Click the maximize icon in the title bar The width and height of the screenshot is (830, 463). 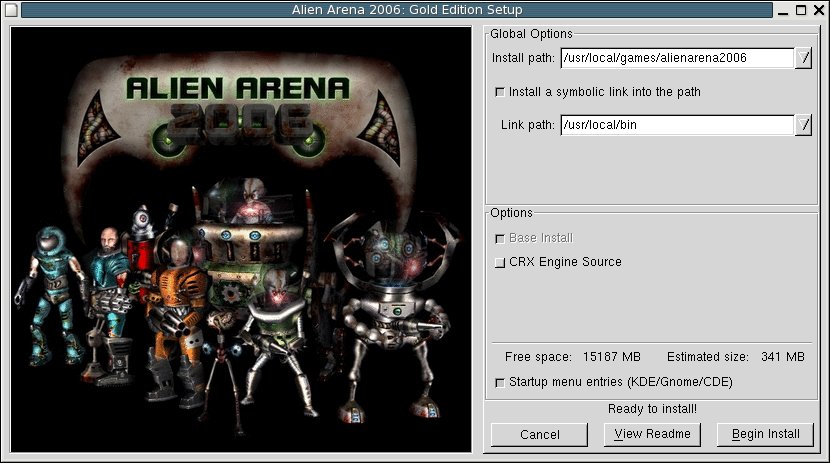coord(802,9)
